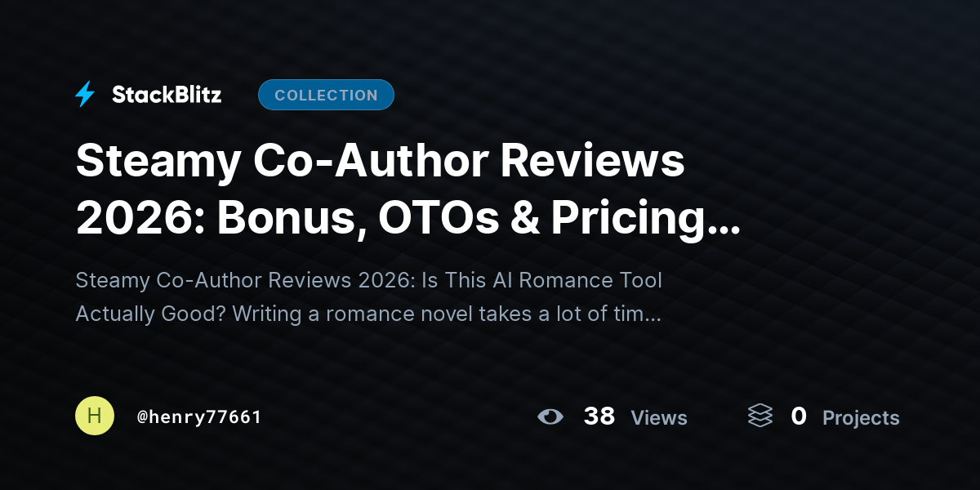
Task: Click the StackBlitz lightning bolt logo icon
Action: tap(85, 95)
